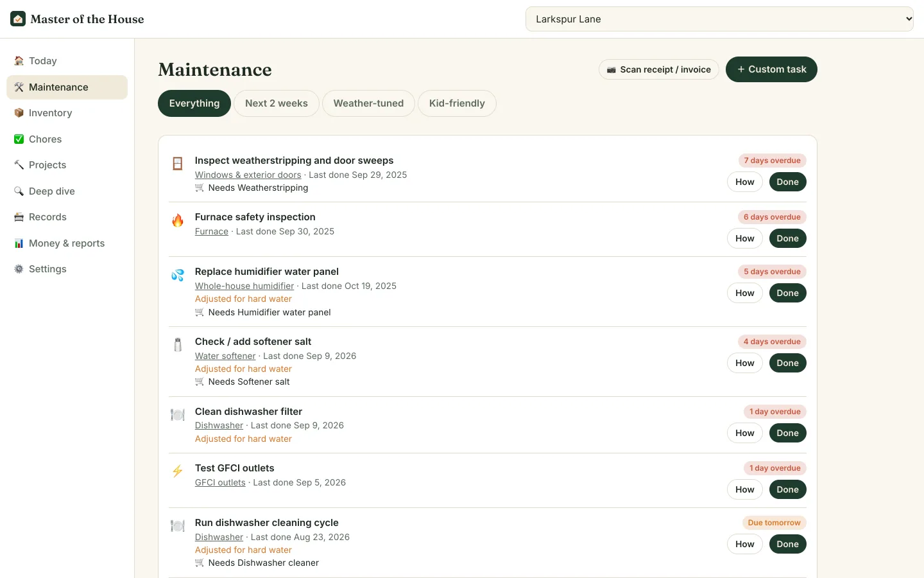
Task: Click the cart icon beside Needs Dishwasher cleaner
Action: pos(200,563)
